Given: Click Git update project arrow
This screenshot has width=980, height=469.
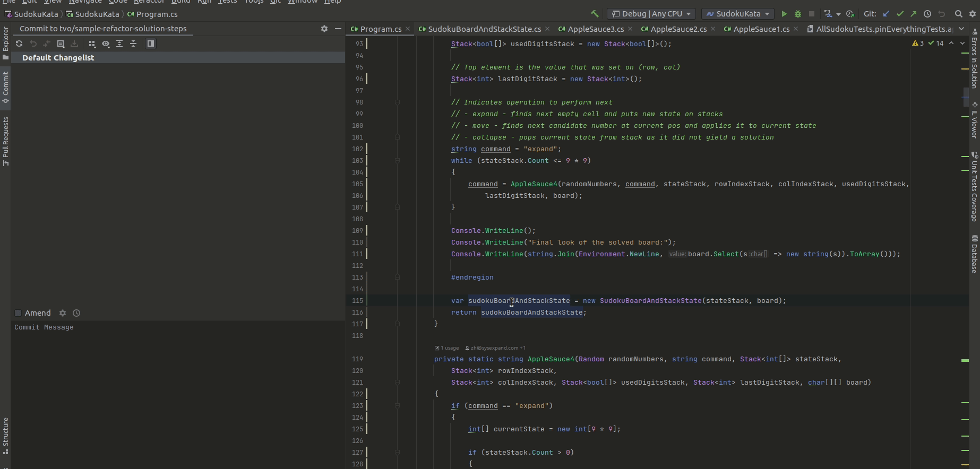Looking at the screenshot, I should 886,14.
